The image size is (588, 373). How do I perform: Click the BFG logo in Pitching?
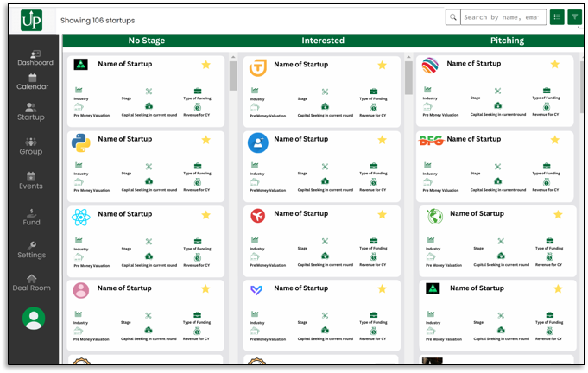[431, 140]
